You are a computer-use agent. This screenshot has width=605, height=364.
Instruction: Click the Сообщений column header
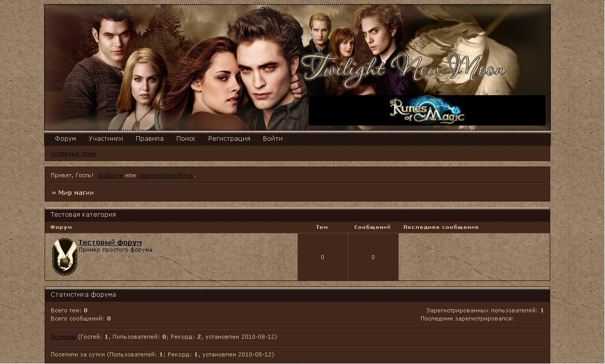(x=372, y=227)
